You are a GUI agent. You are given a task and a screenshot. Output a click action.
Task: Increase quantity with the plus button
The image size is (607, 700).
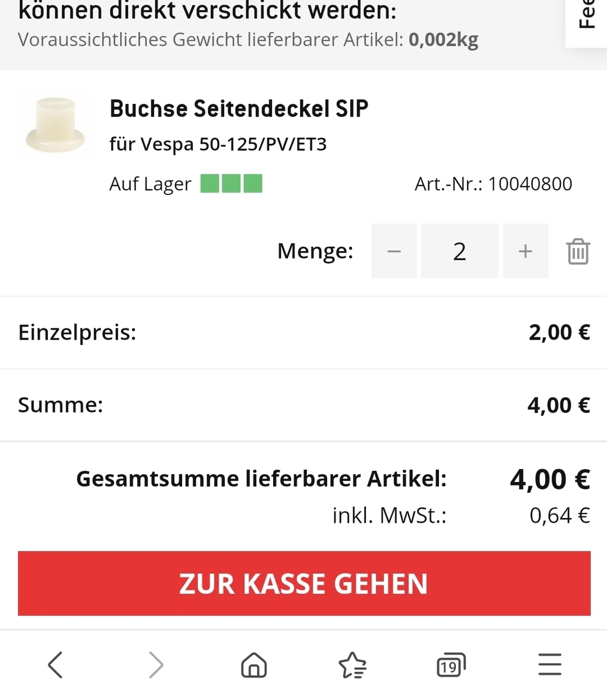(525, 251)
